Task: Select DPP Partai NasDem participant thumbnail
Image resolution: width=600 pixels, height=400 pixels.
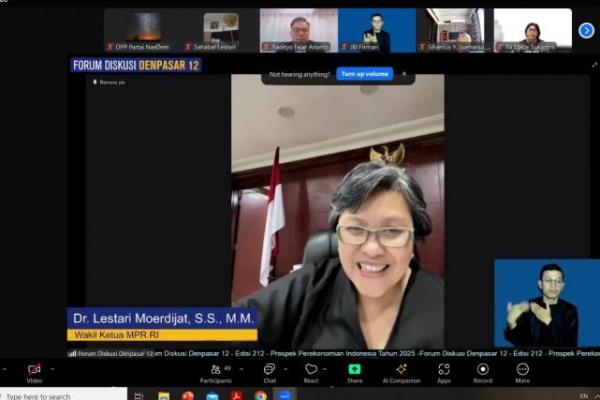Action: (142, 30)
